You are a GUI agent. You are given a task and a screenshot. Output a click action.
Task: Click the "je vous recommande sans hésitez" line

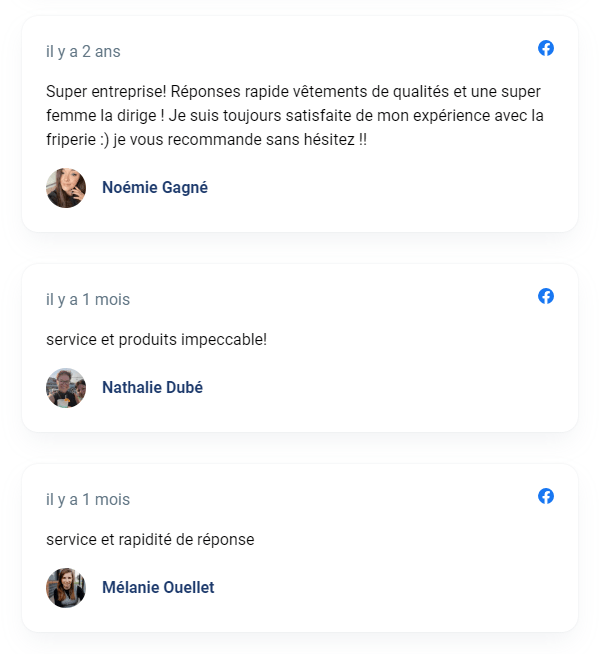point(206,140)
